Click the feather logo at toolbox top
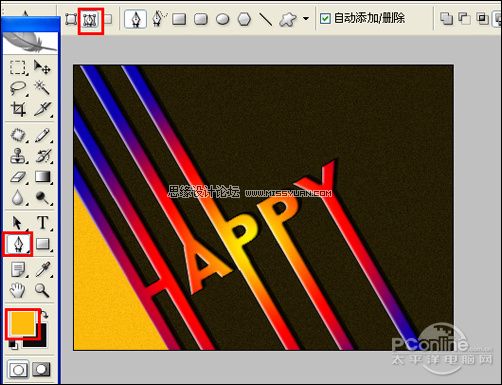502x385 pixels. click(30, 42)
